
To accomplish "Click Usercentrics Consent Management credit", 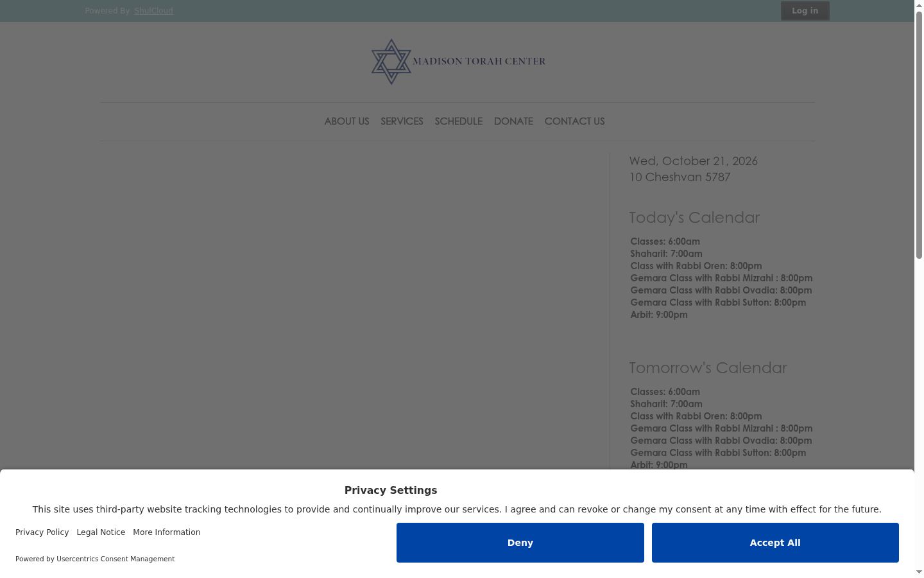I will click(x=116, y=559).
